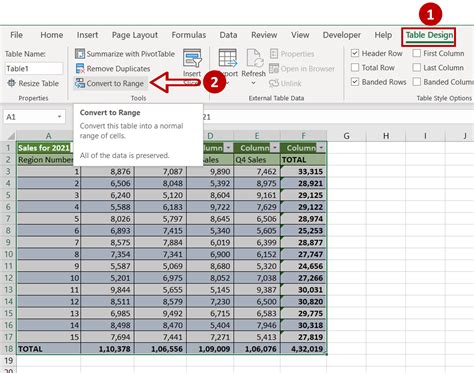474x373 pixels.
Task: Click Refresh table data icon
Action: pos(254,58)
